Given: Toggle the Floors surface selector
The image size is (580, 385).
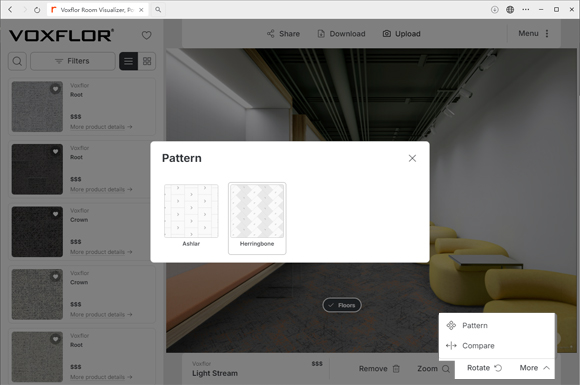Looking at the screenshot, I should [342, 305].
